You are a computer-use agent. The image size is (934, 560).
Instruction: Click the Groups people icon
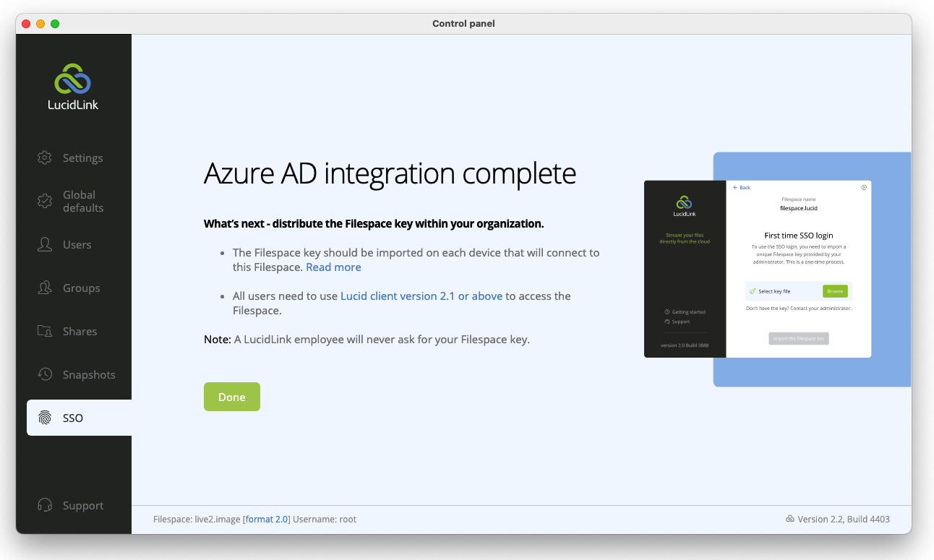tap(45, 288)
